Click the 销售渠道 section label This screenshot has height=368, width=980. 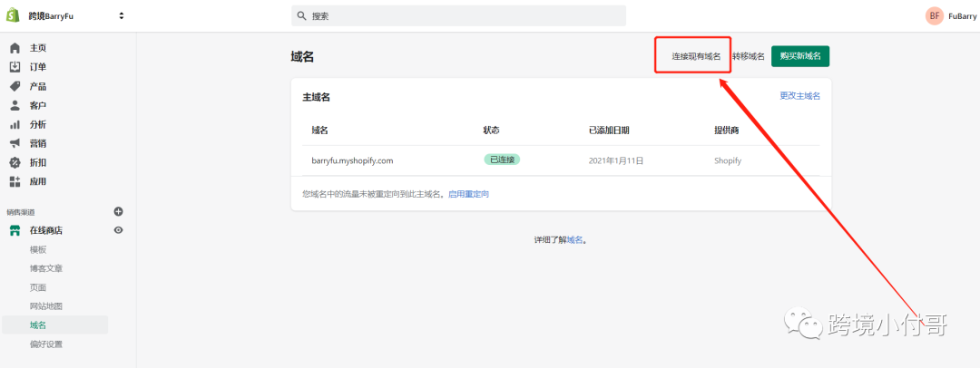(x=21, y=212)
